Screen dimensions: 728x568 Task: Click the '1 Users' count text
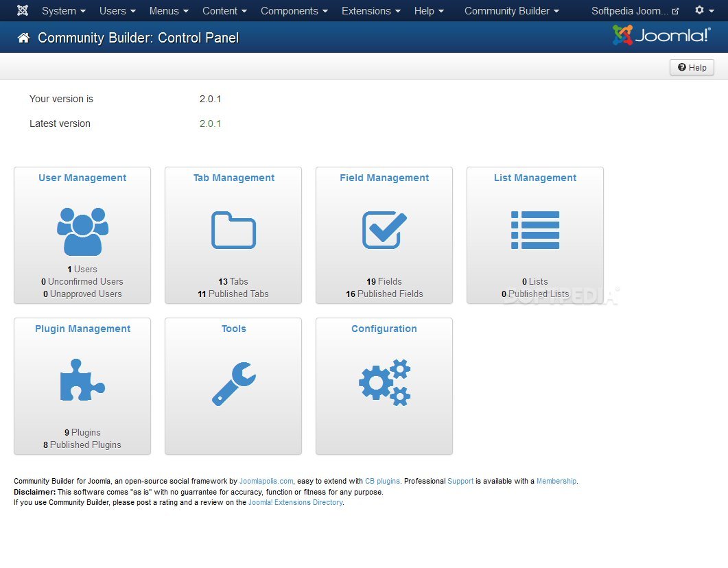[82, 269]
